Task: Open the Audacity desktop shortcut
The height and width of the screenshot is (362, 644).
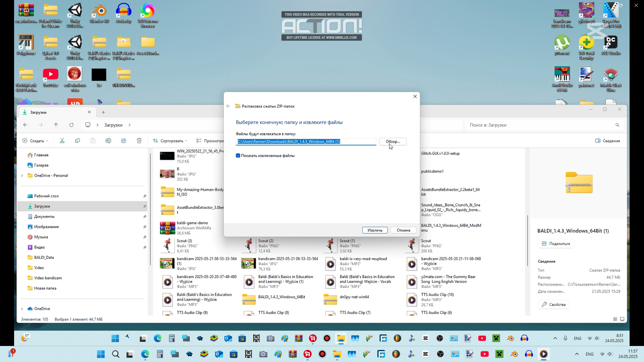Action: tap(123, 14)
